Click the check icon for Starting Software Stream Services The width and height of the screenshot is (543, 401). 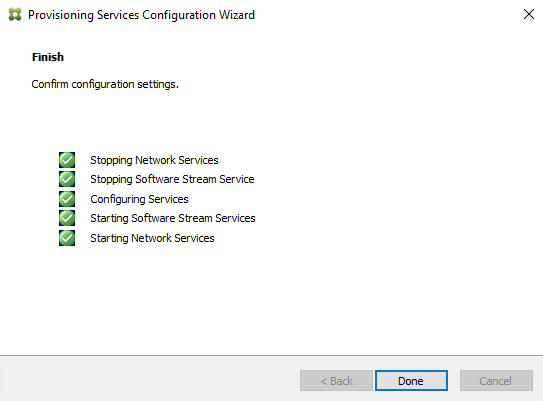(67, 218)
